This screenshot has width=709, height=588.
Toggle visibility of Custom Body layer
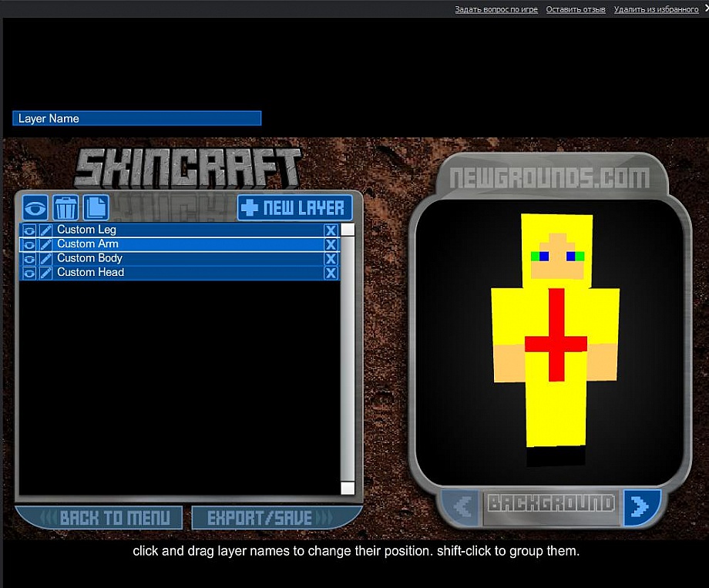point(29,259)
